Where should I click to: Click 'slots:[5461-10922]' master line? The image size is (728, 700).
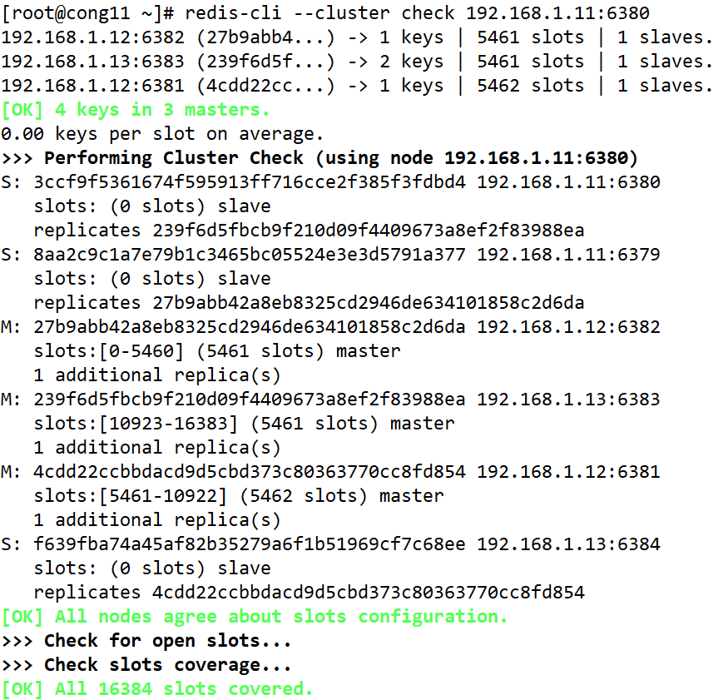[x=238, y=496]
